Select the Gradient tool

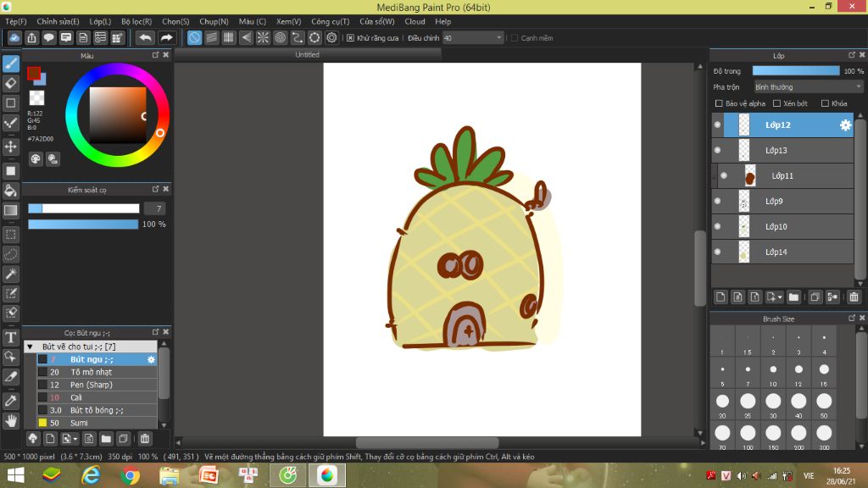11,210
